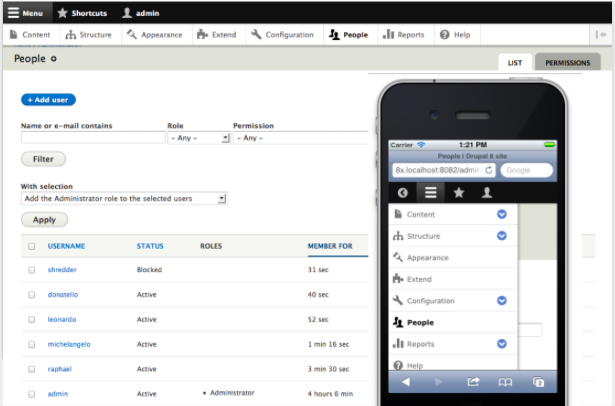The image size is (615, 406).
Task: Sort by STATUS column
Action: coord(150,246)
